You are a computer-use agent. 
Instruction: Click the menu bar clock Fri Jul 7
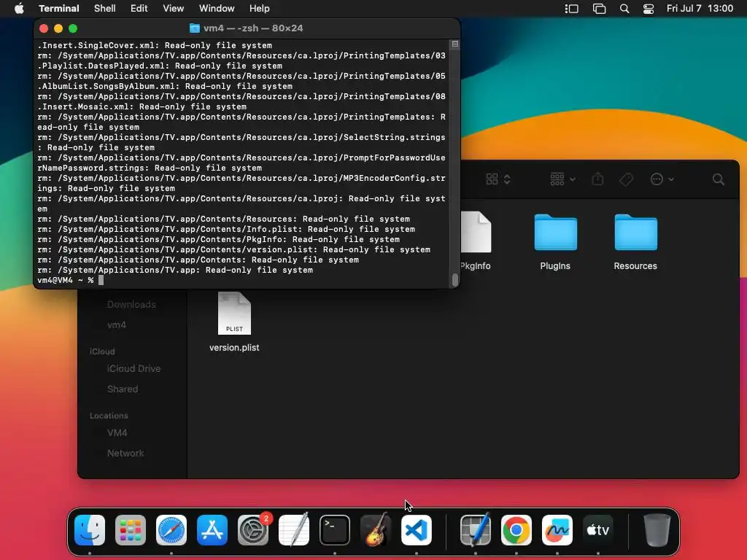pos(700,9)
